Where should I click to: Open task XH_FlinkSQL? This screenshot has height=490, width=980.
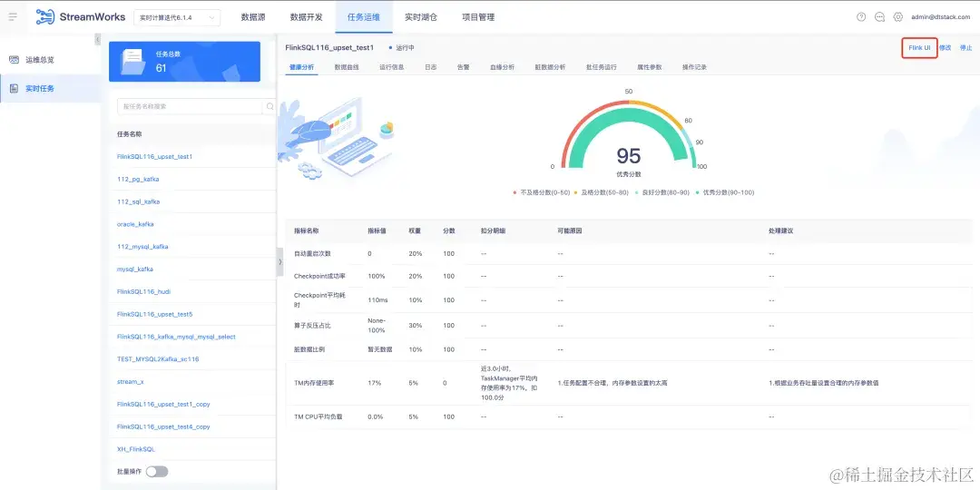pos(136,449)
